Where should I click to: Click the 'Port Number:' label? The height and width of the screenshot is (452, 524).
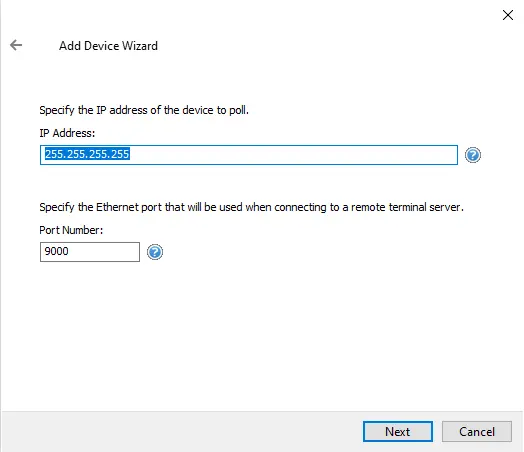pos(71,230)
